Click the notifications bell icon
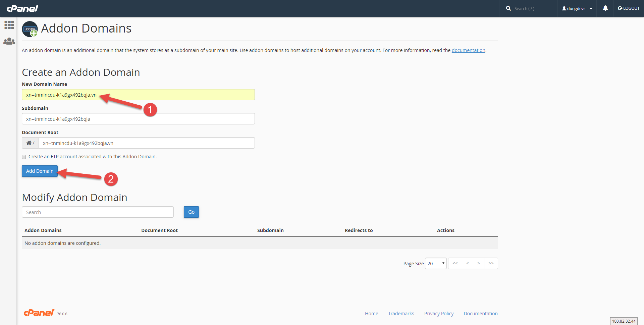The width and height of the screenshot is (644, 325). [605, 8]
